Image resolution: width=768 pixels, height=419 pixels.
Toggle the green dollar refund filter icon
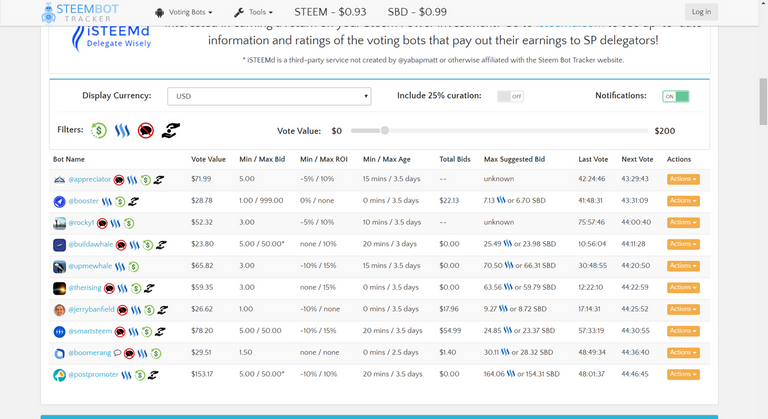click(99, 130)
